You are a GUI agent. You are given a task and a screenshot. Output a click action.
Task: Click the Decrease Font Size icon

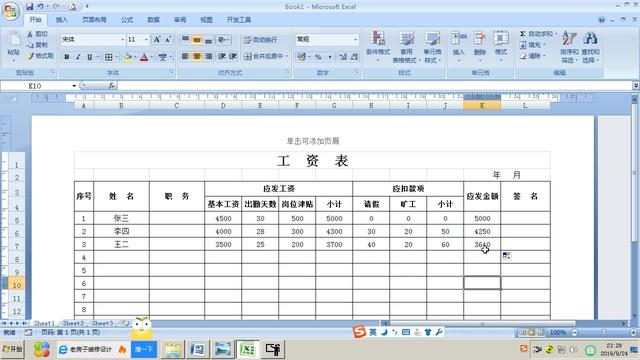coord(168,40)
